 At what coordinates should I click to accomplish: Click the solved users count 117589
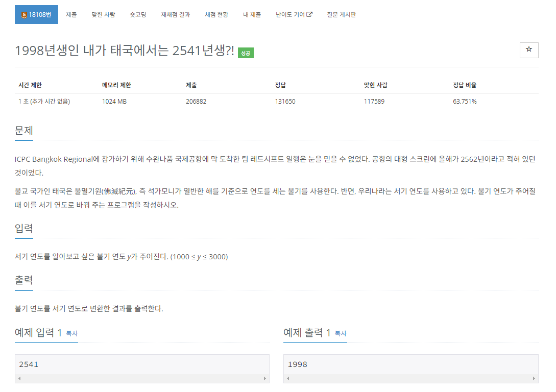click(x=374, y=102)
